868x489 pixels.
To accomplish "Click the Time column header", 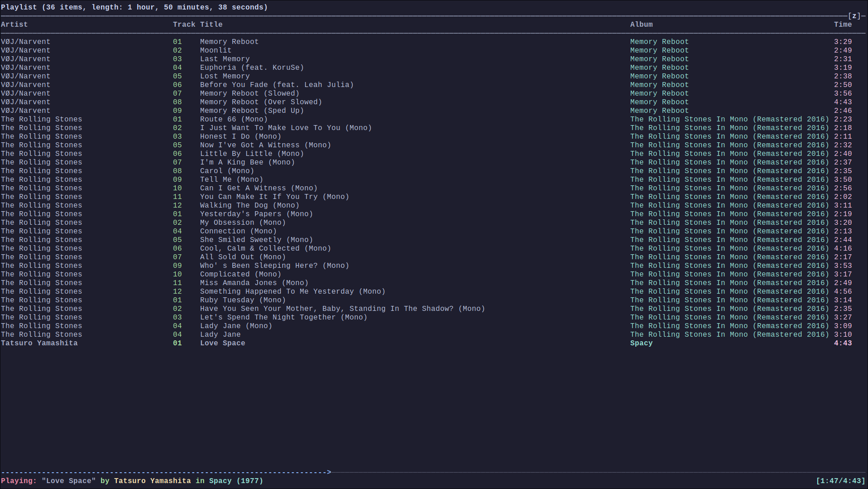I will click(843, 24).
